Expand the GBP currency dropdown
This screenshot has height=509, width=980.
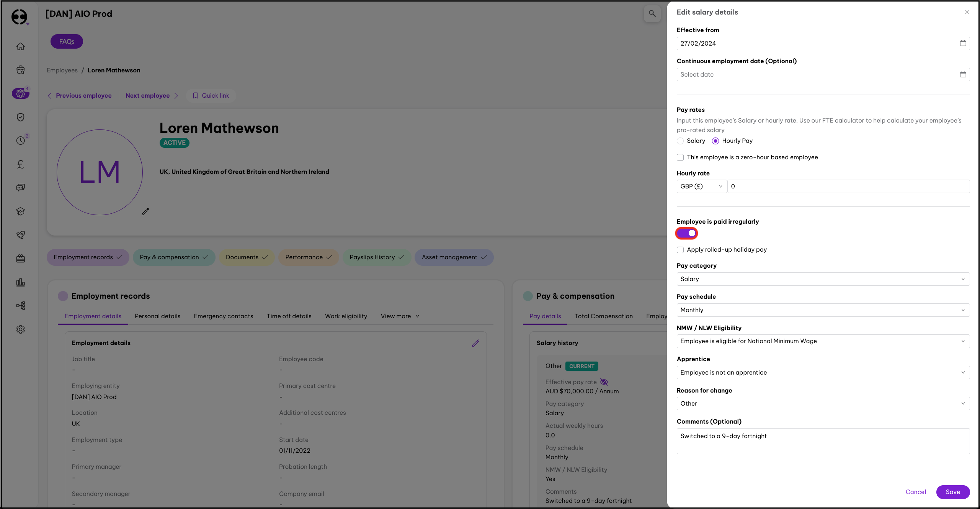pyautogui.click(x=701, y=187)
